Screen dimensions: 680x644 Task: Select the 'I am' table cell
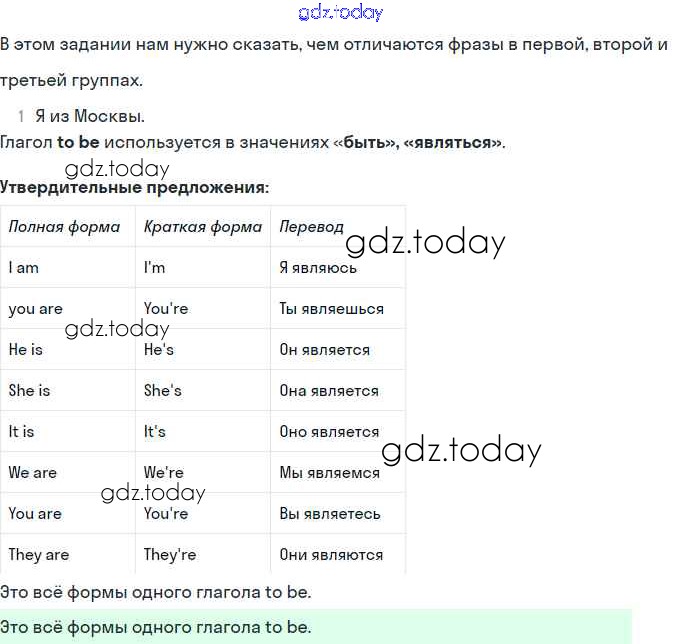(24, 268)
